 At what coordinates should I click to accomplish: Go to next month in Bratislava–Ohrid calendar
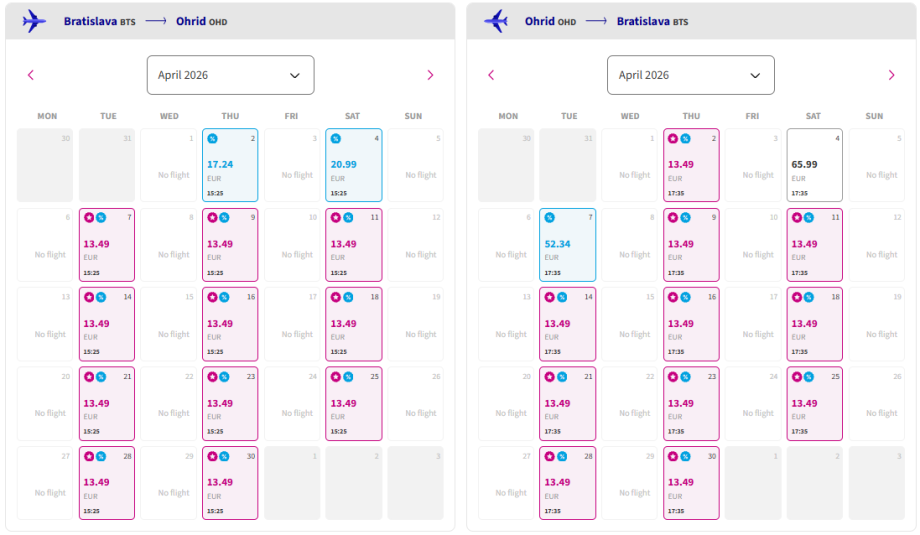pos(430,75)
